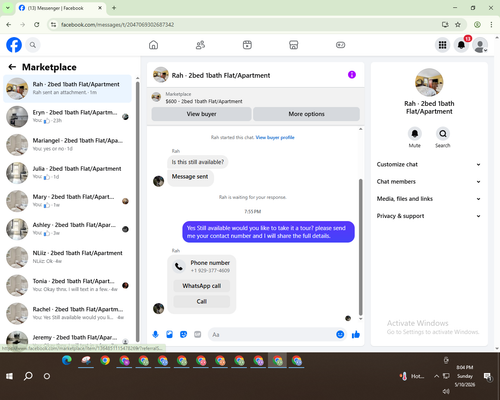
Task: Choose a GIF with the GIF icon
Action: click(x=198, y=334)
